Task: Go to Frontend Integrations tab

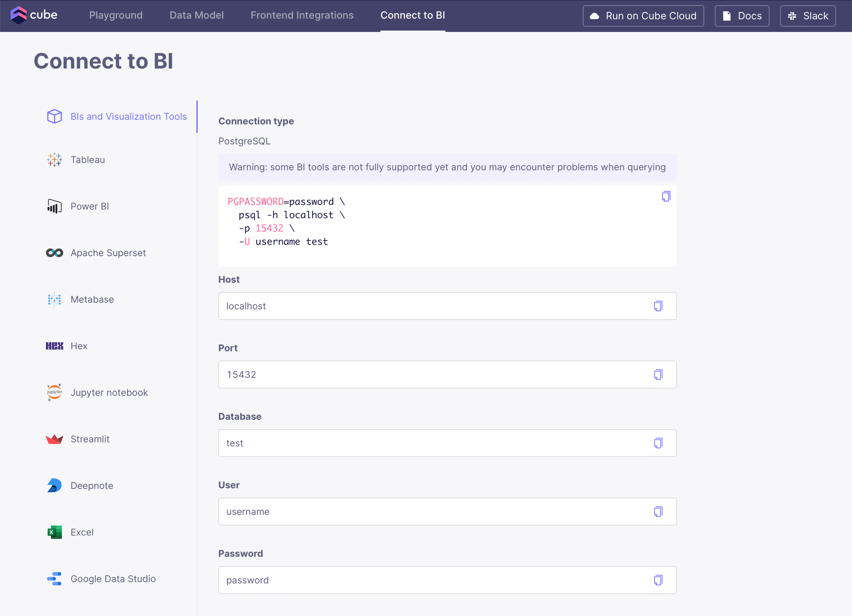Action: (x=302, y=15)
